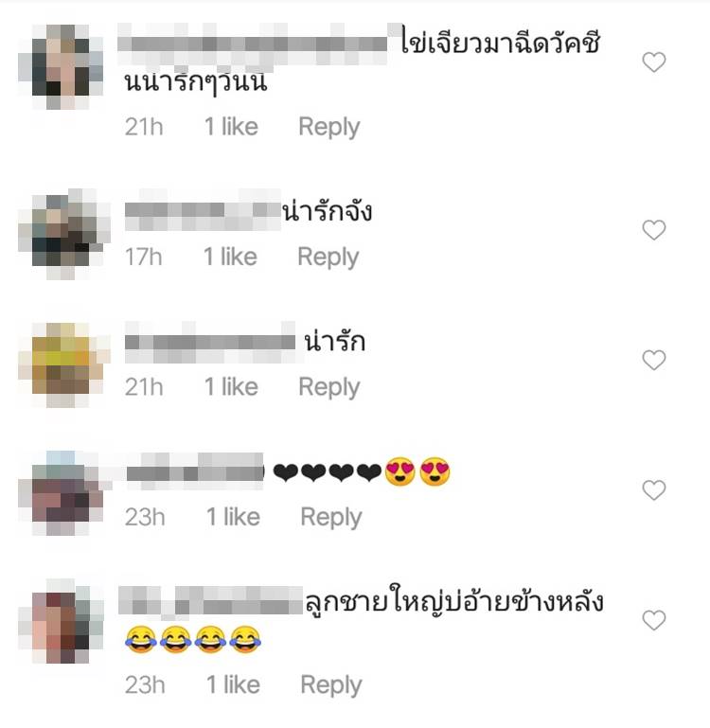Reply to the third comment น่ารัก
710x728 pixels.
tap(329, 388)
